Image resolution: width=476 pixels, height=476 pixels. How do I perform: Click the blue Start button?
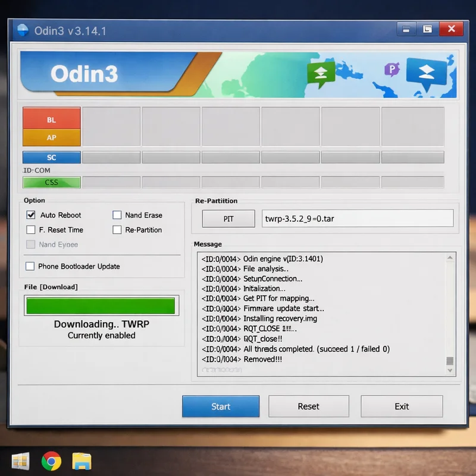[221, 406]
